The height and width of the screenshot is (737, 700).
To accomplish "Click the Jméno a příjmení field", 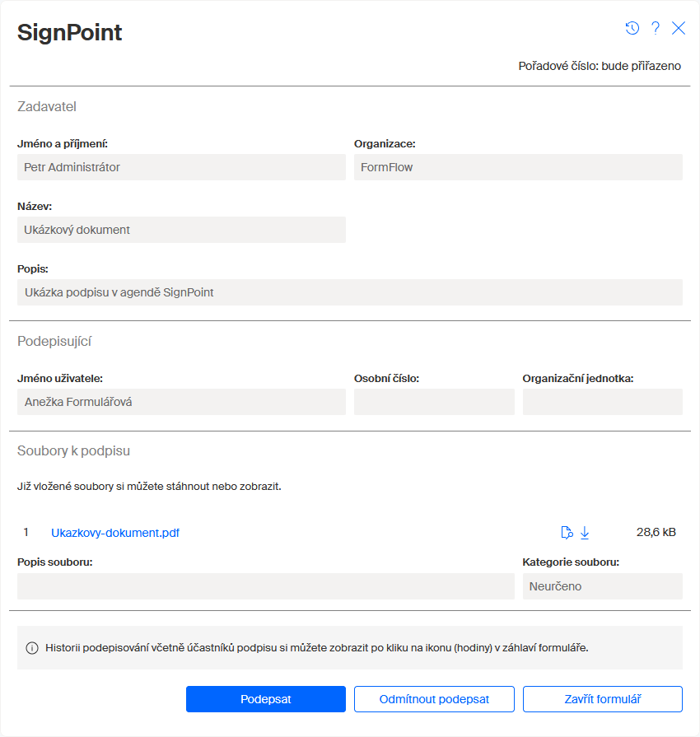I will point(181,167).
